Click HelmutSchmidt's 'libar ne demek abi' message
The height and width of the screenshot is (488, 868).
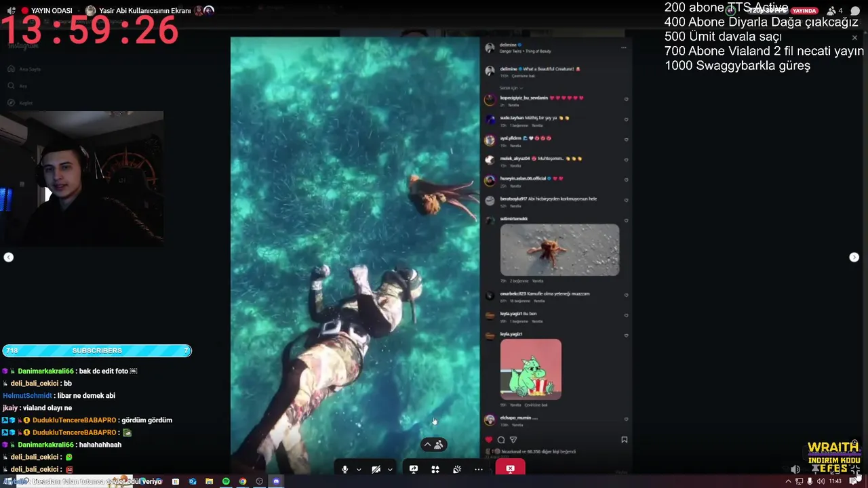(59, 396)
